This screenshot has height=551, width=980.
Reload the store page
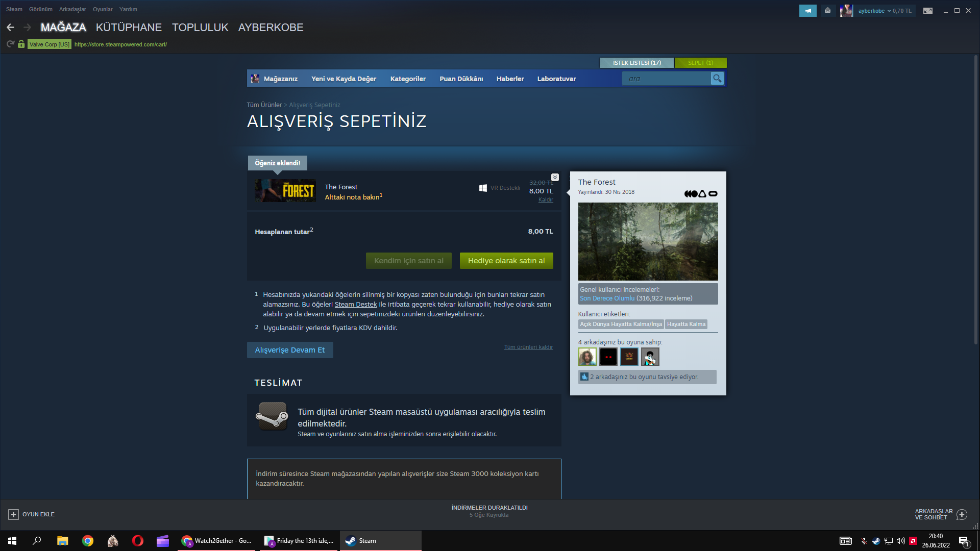pyautogui.click(x=10, y=44)
